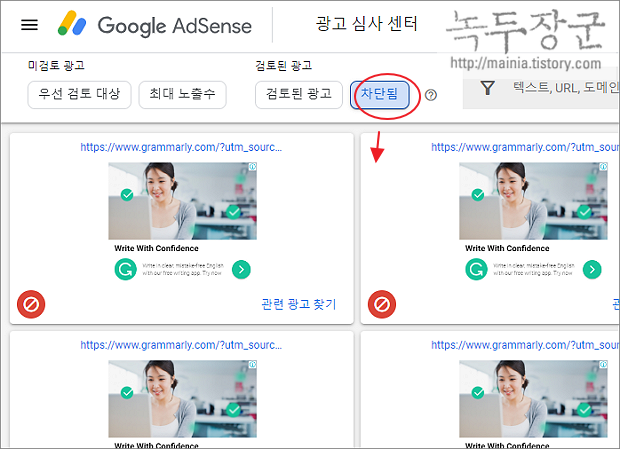The width and height of the screenshot is (620, 449).
Task: Click the red blocked icon on the first ad card
Action: [31, 304]
